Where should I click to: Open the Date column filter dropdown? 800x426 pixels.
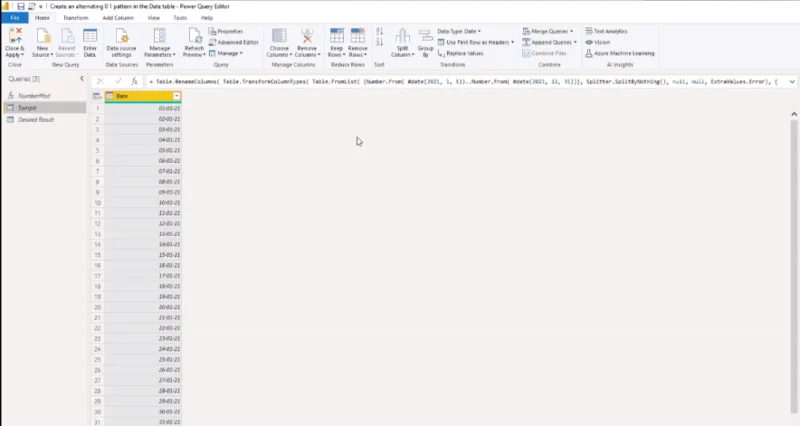click(x=177, y=96)
